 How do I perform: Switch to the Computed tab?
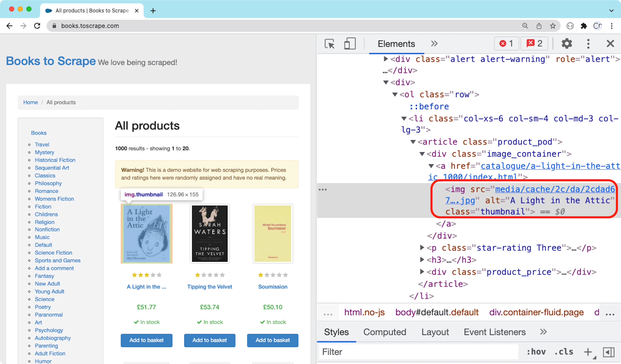(385, 332)
